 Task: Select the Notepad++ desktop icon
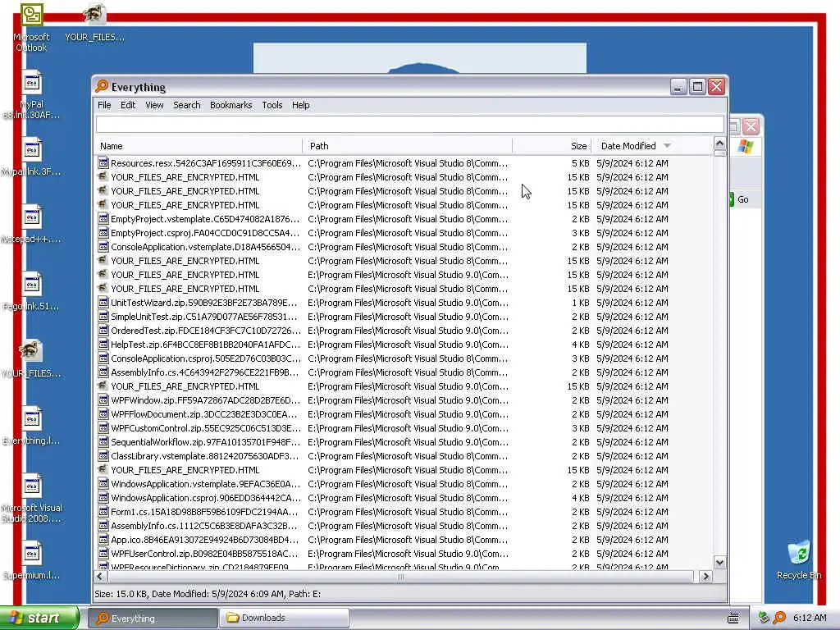click(x=31, y=225)
